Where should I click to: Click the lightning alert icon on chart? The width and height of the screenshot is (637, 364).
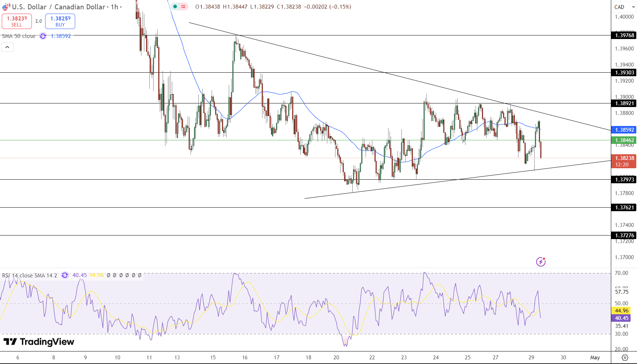[541, 262]
